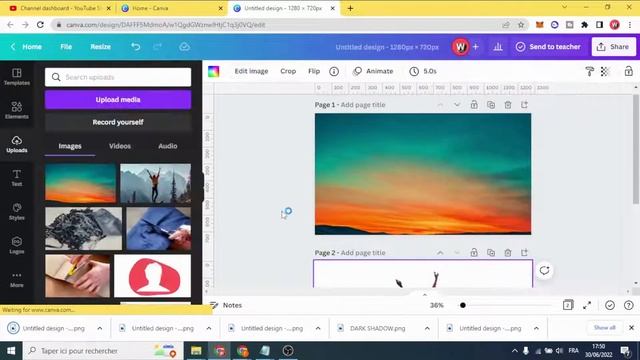
Task: Open the insights chart icon
Action: (498, 47)
